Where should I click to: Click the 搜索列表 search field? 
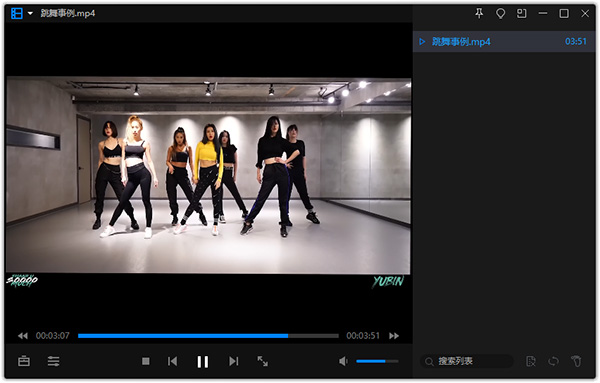coord(466,361)
